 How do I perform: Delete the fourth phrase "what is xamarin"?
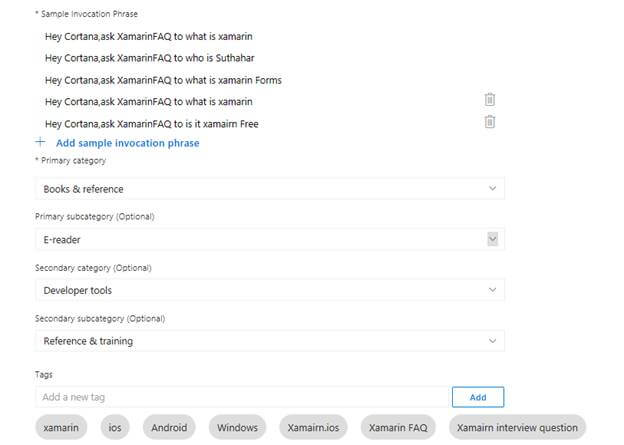tap(490, 100)
